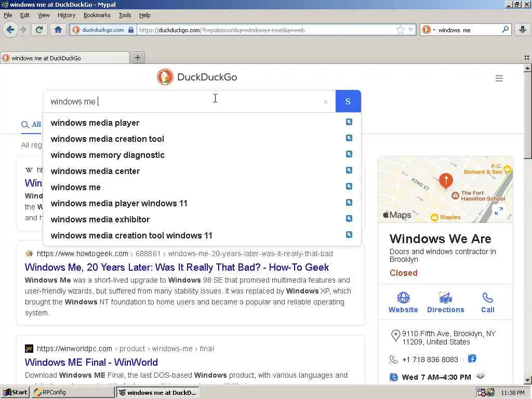The height and width of the screenshot is (399, 532).
Task: Get Directions to Windows We Are
Action: (445, 303)
